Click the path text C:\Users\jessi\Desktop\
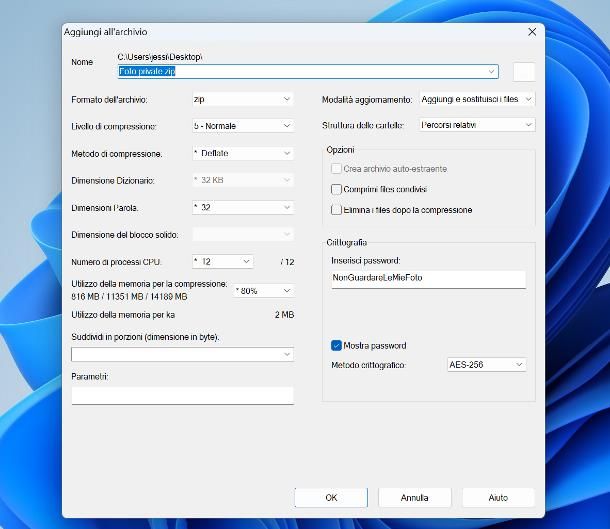Viewport: 610px width, 529px height. [x=160, y=57]
